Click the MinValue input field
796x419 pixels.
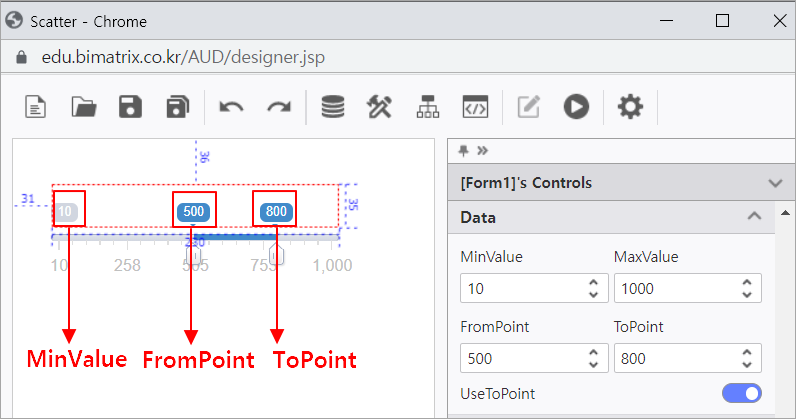[518, 288]
